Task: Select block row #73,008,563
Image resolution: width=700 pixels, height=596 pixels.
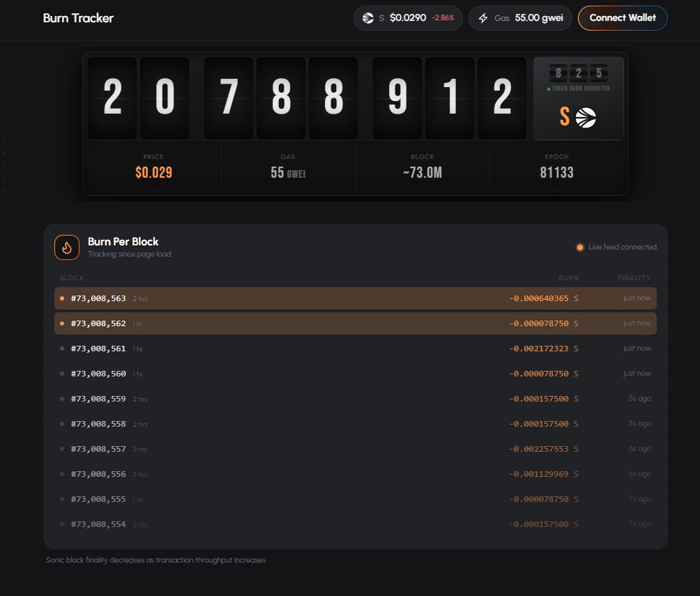Action: click(x=356, y=298)
